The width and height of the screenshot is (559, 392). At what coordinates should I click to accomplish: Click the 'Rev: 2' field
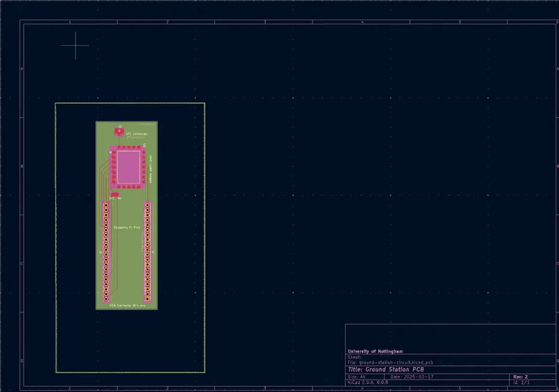(x=519, y=376)
